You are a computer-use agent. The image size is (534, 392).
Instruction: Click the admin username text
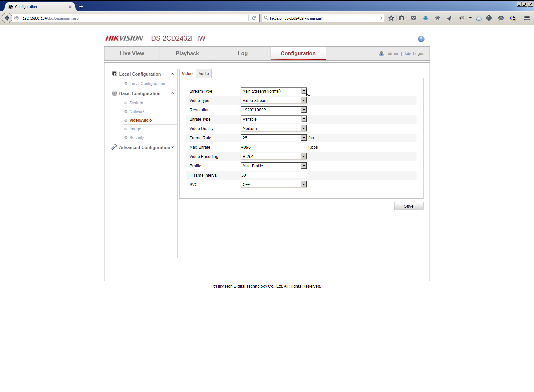[x=392, y=54]
